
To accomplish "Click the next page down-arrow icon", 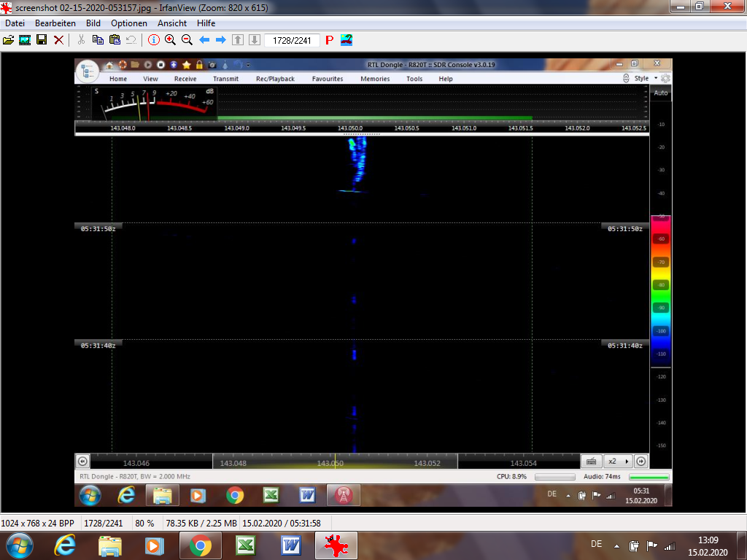I will tap(255, 40).
